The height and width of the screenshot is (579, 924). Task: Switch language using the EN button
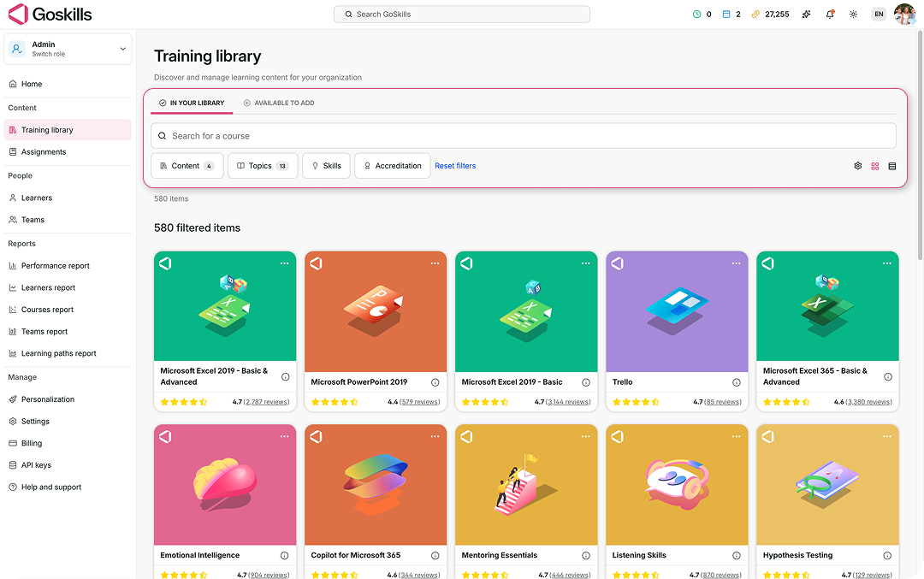879,15
